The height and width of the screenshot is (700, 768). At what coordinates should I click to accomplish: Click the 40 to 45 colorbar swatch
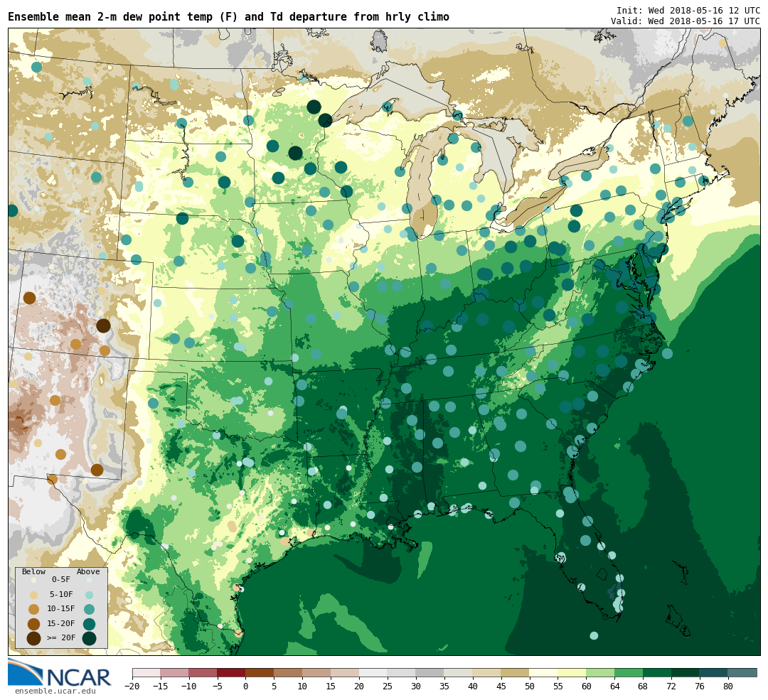[x=487, y=673]
